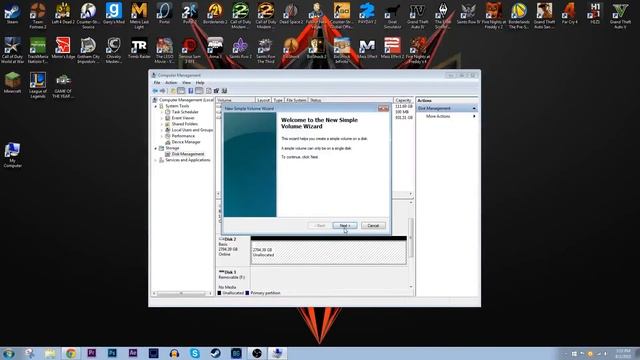This screenshot has width=640, height=360.
Task: Select the My Computer desktop icon
Action: [x=12, y=155]
